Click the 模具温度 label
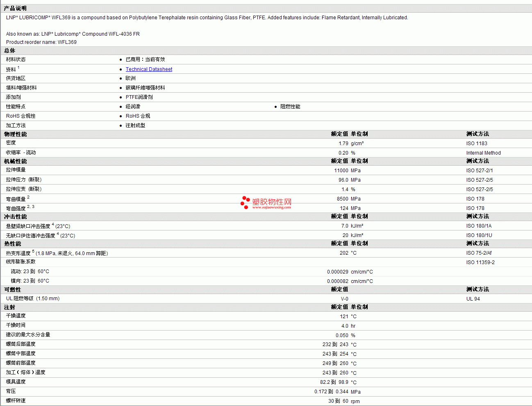This screenshot has height=406, width=532. pyautogui.click(x=16, y=382)
